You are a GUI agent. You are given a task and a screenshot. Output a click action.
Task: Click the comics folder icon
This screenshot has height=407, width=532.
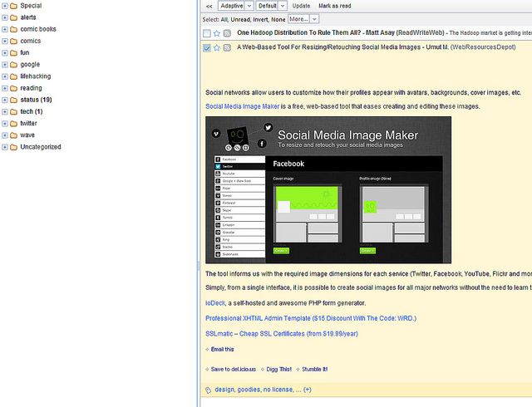click(13, 41)
